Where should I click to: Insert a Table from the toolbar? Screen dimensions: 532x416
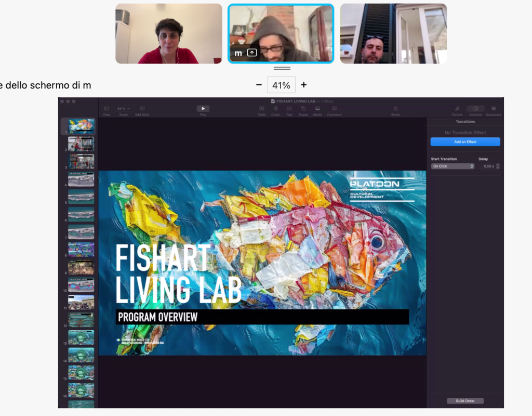(x=262, y=109)
